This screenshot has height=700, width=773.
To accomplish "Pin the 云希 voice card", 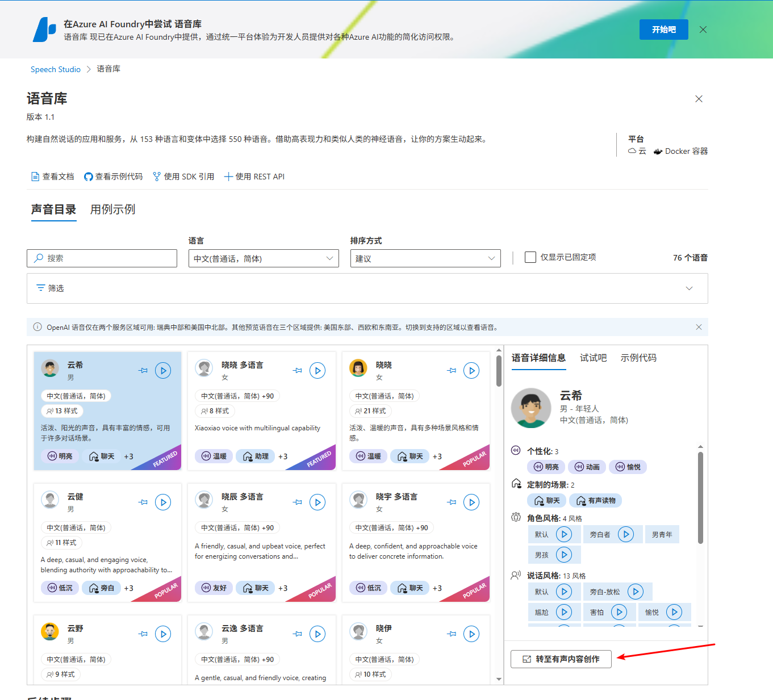I will click(x=143, y=371).
